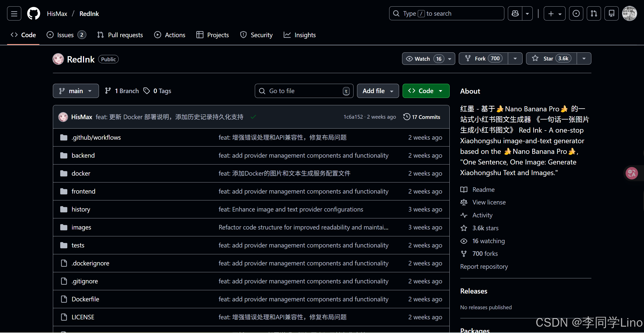Click the green commit status checkmark
This screenshot has width=644, height=333.
(253, 117)
